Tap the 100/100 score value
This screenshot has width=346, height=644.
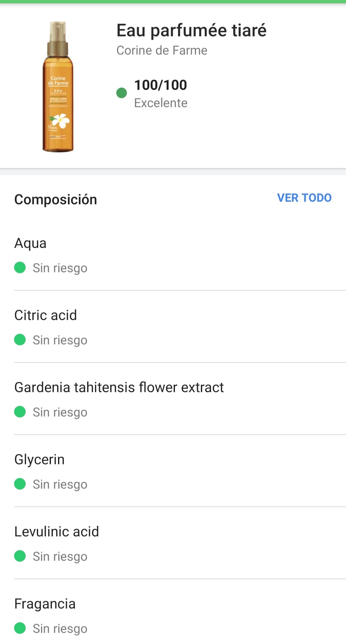[161, 85]
